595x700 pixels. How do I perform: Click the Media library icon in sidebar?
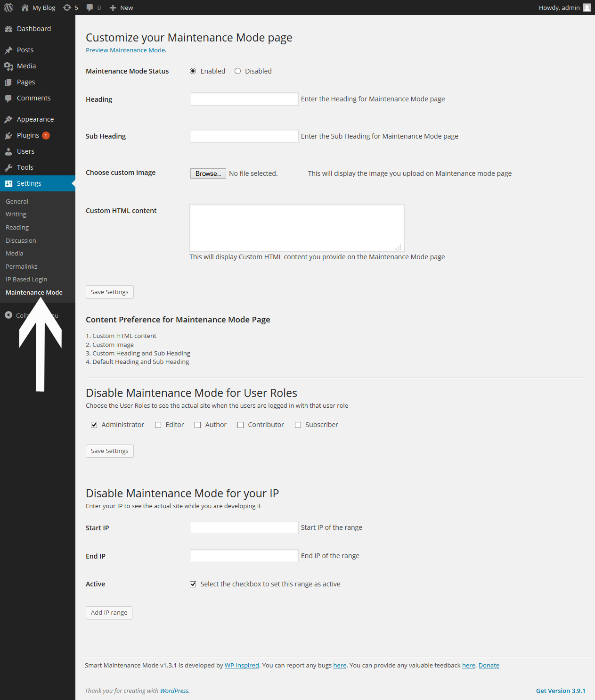(8, 66)
